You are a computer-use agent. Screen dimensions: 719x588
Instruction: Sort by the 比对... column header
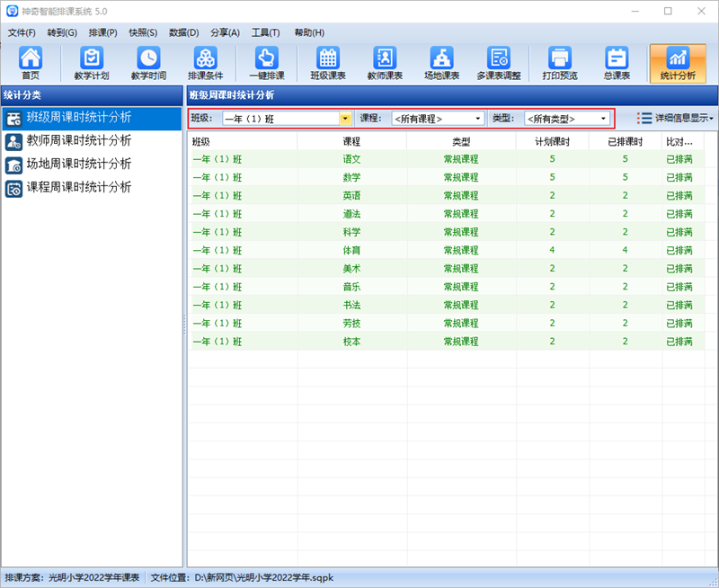coord(683,142)
